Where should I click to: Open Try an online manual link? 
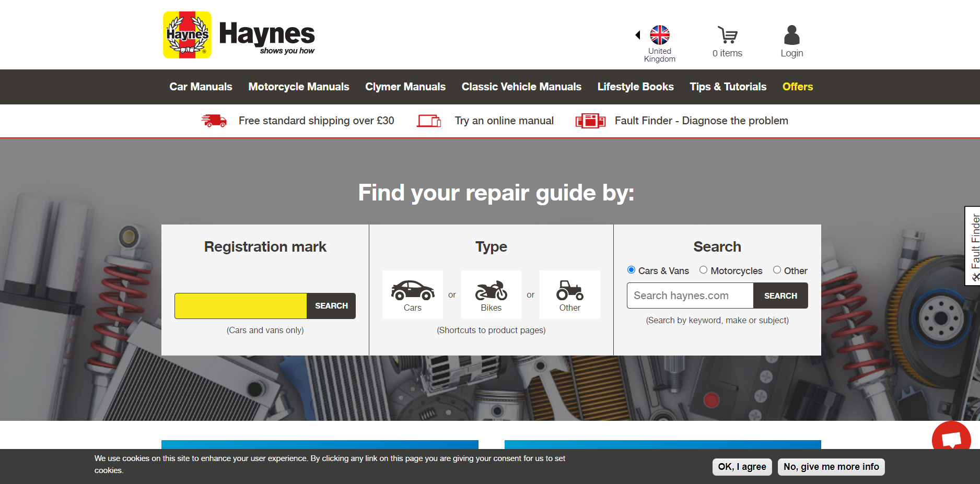pos(504,121)
